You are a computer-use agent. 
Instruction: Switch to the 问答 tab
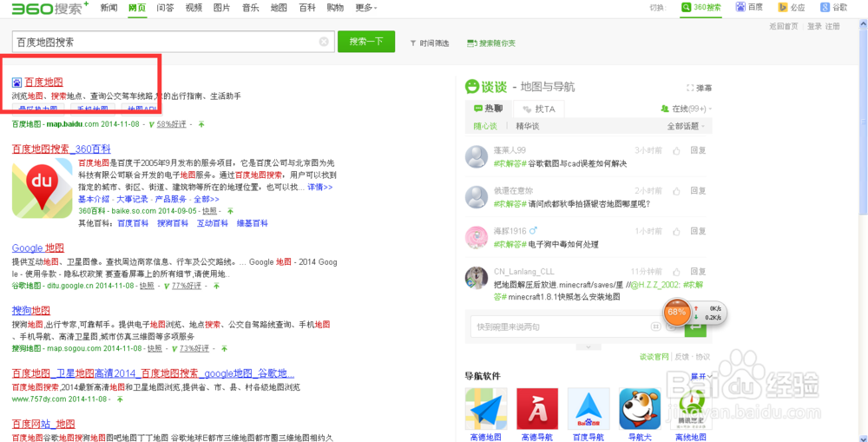pyautogui.click(x=164, y=8)
